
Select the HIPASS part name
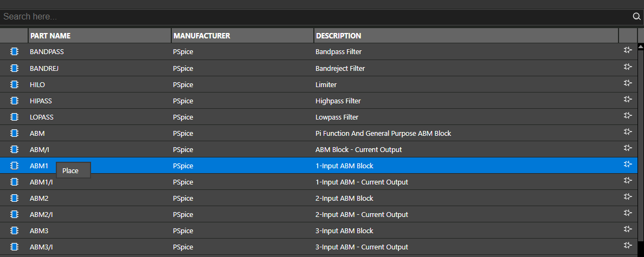[41, 101]
